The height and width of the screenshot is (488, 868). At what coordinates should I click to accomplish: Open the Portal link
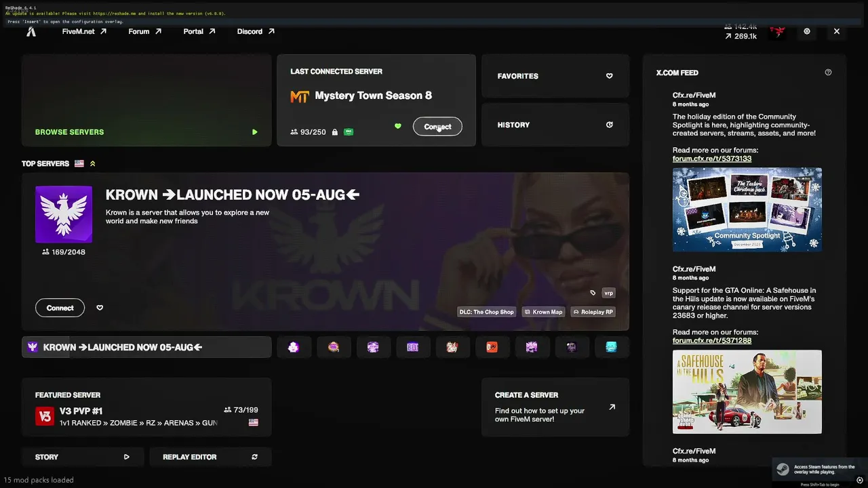[x=199, y=31]
